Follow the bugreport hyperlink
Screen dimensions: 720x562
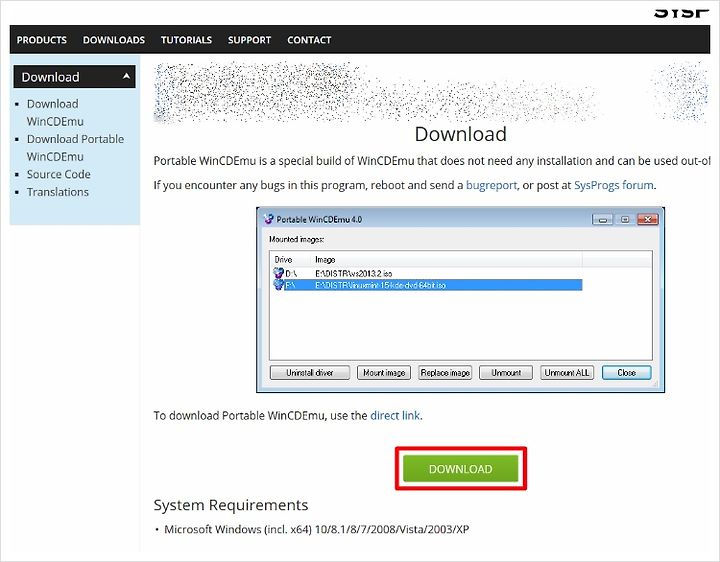click(491, 185)
